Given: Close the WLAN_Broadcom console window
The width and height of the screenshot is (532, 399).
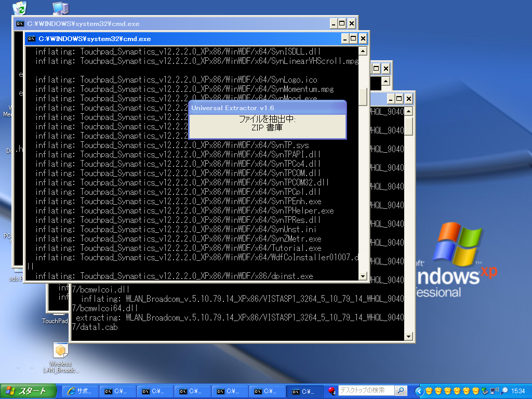Looking at the screenshot, I should click(409, 99).
